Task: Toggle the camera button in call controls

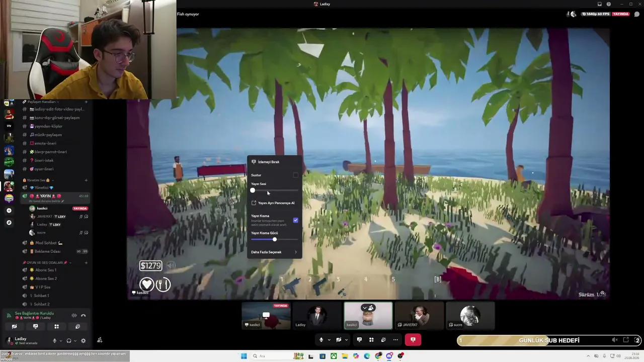Action: (x=339, y=340)
